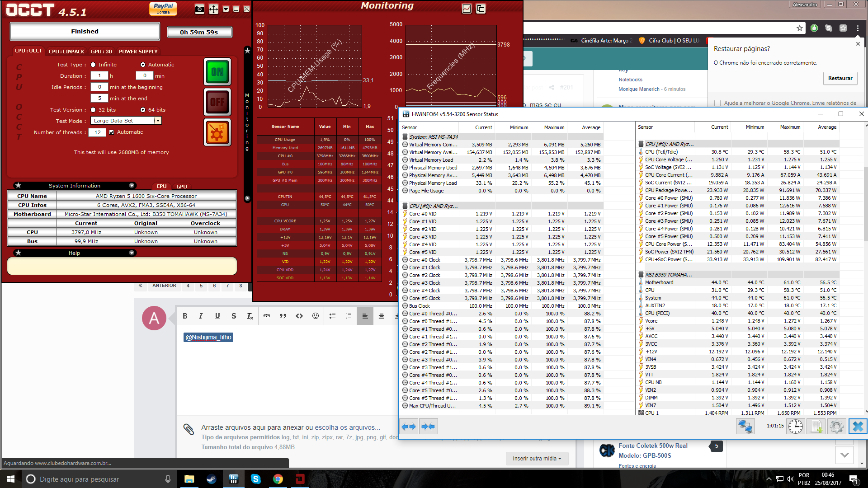Viewport: 868px width, 488px height.
Task: Toggle bold in the forum editor
Action: [185, 316]
